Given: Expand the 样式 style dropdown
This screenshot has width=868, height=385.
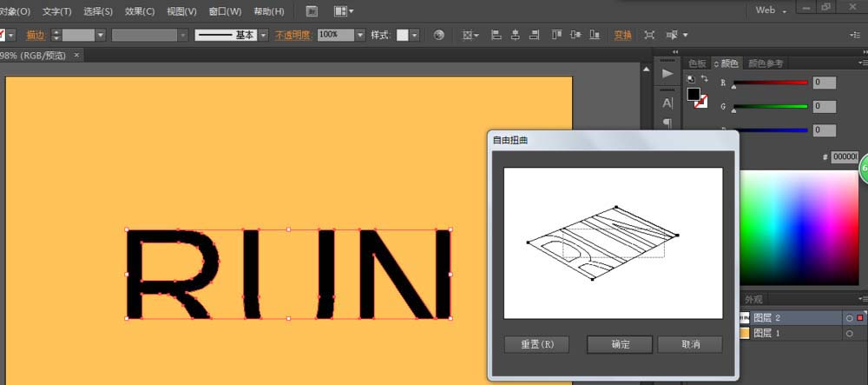Looking at the screenshot, I should 414,35.
